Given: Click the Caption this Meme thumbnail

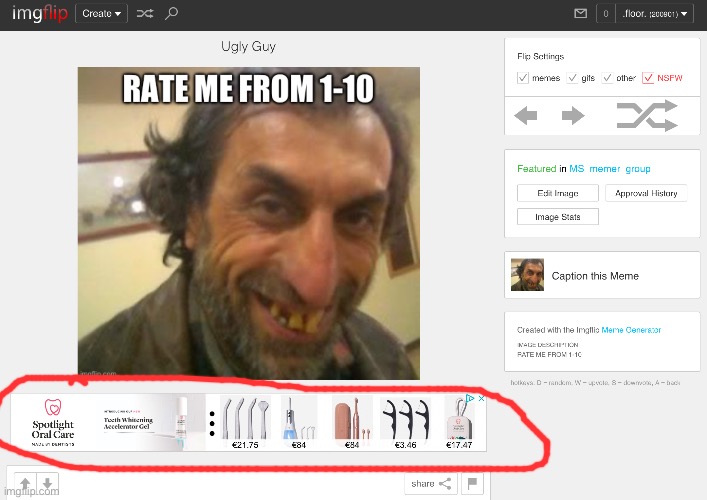Looking at the screenshot, I should 527,275.
